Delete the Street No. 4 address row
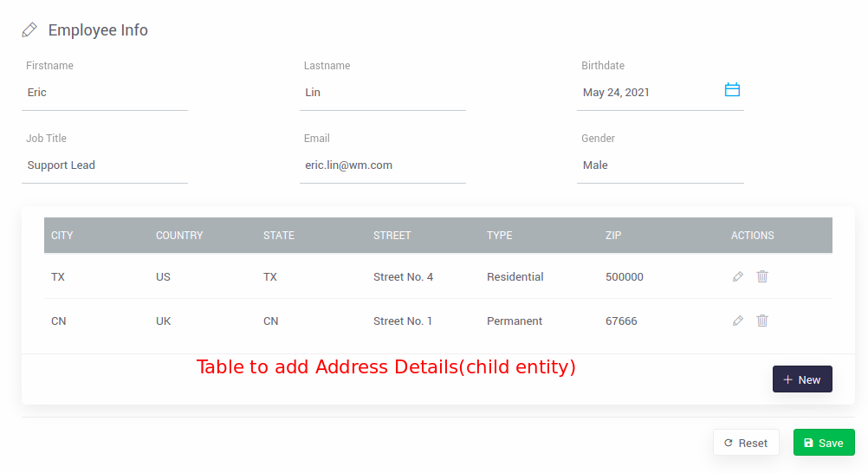Screen dimensions: 868x473 tap(762, 276)
